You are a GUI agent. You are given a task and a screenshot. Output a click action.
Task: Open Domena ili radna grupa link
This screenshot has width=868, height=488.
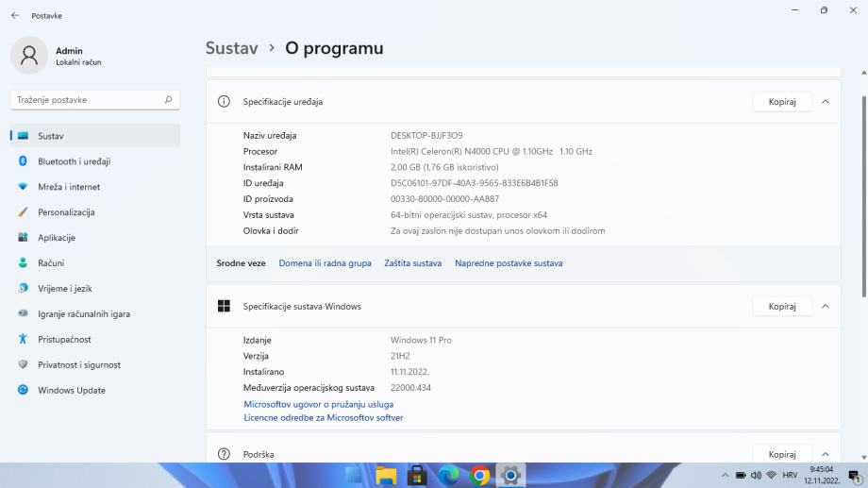pos(325,263)
